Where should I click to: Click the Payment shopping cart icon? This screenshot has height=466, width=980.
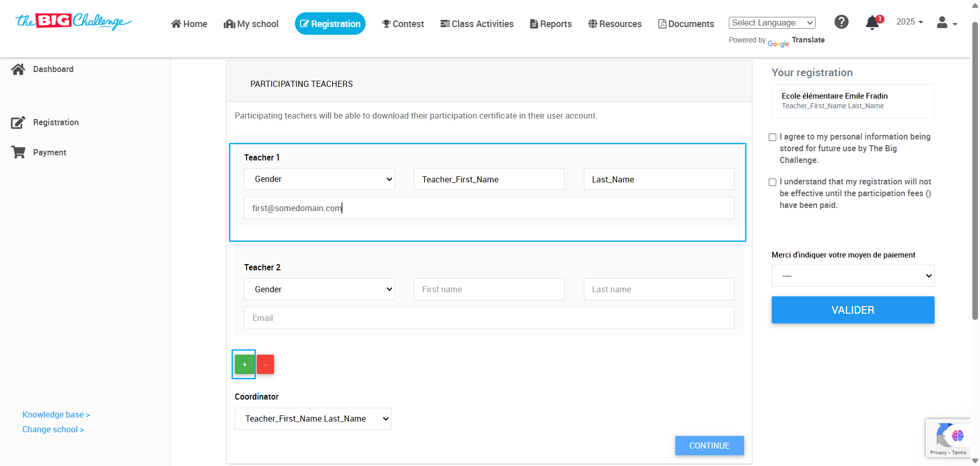point(18,152)
